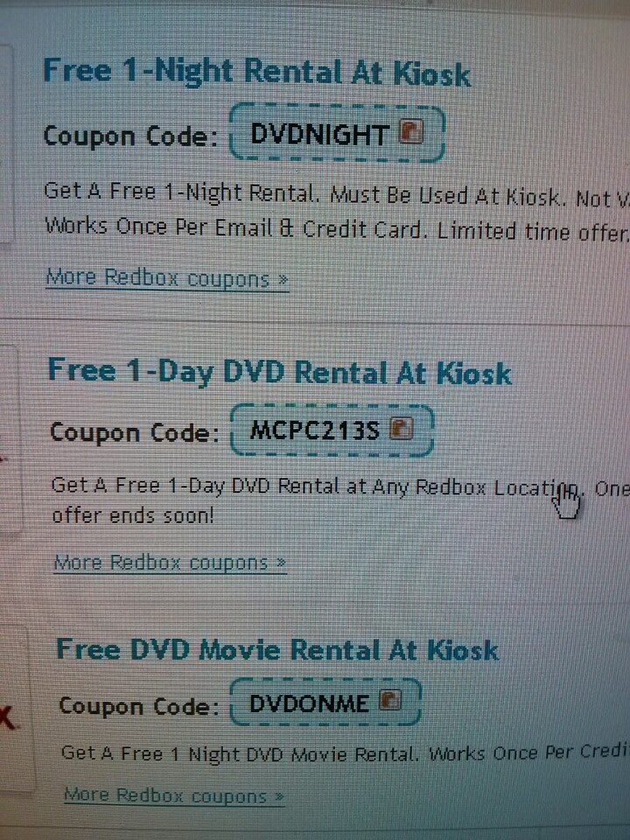Select the MCPC213S coupon code box

[x=332, y=430]
